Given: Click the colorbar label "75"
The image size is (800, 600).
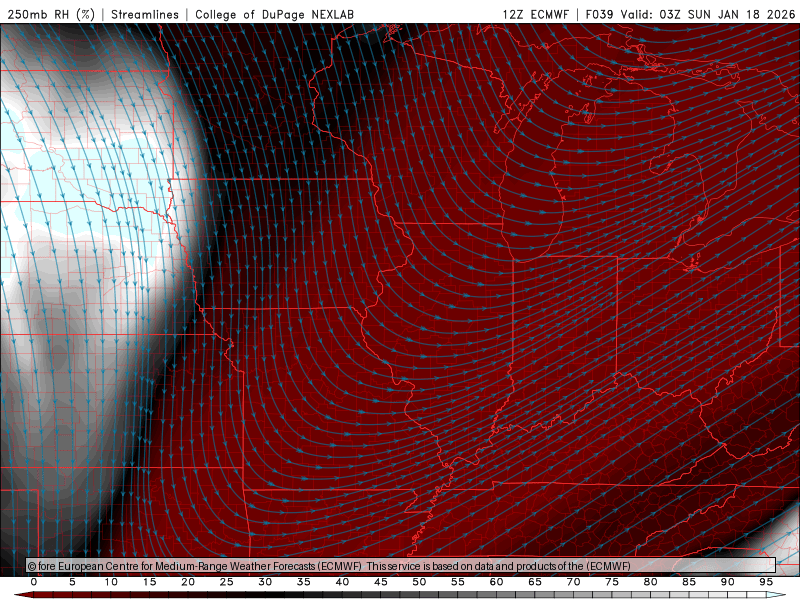Looking at the screenshot, I should click(612, 582).
